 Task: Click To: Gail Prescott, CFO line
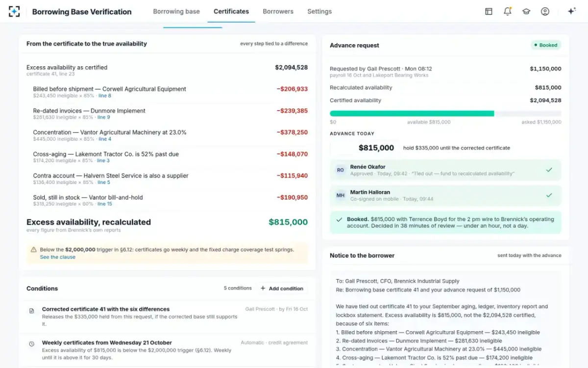coord(397,281)
